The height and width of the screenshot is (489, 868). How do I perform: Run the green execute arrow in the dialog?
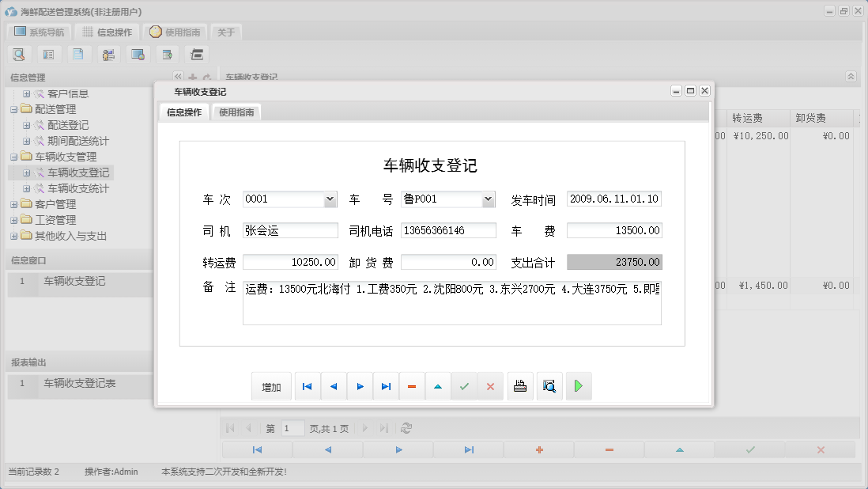coord(579,386)
